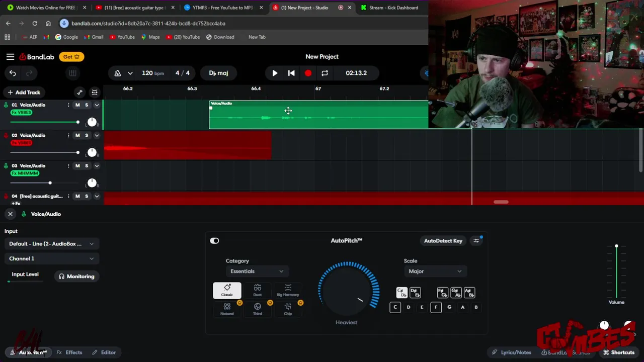644x362 pixels.
Task: Open the Lyrics/Notes panel
Action: [x=511, y=352]
